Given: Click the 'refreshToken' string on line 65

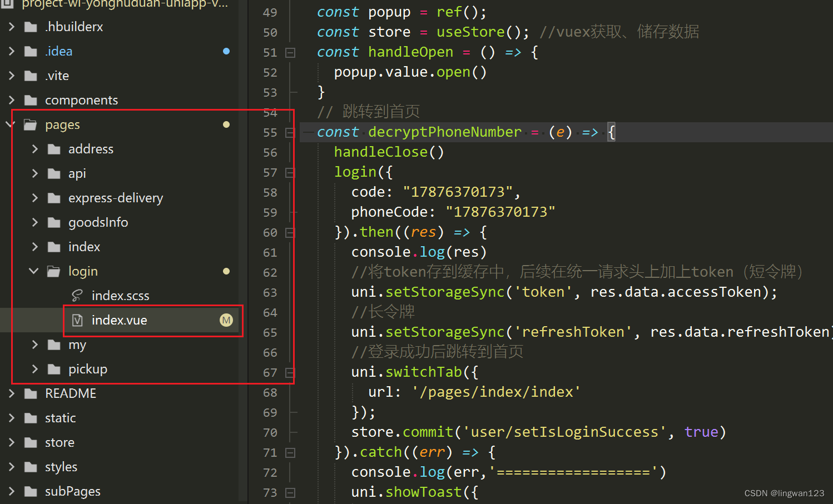Looking at the screenshot, I should [573, 332].
